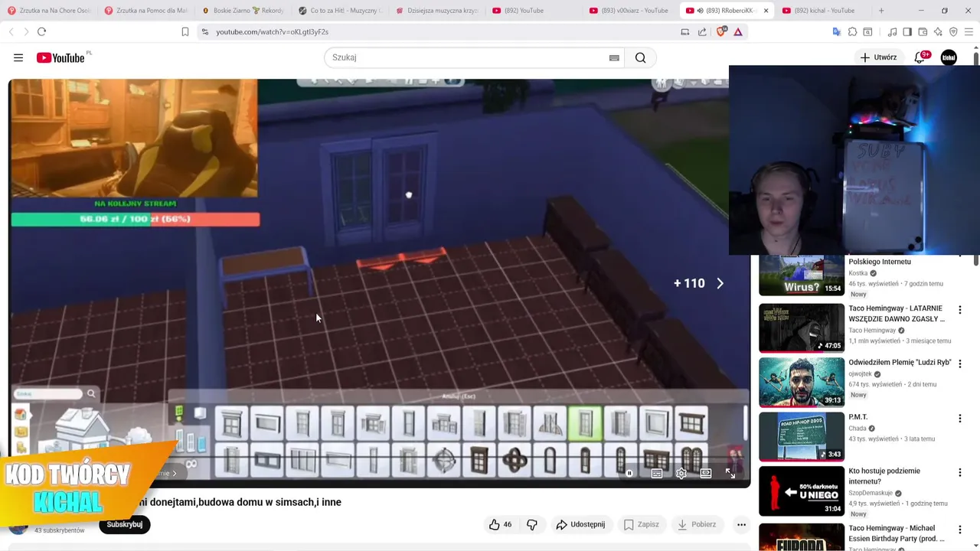Open the browser main hamburger menu
Image resolution: width=980 pixels, height=551 pixels.
(x=969, y=31)
